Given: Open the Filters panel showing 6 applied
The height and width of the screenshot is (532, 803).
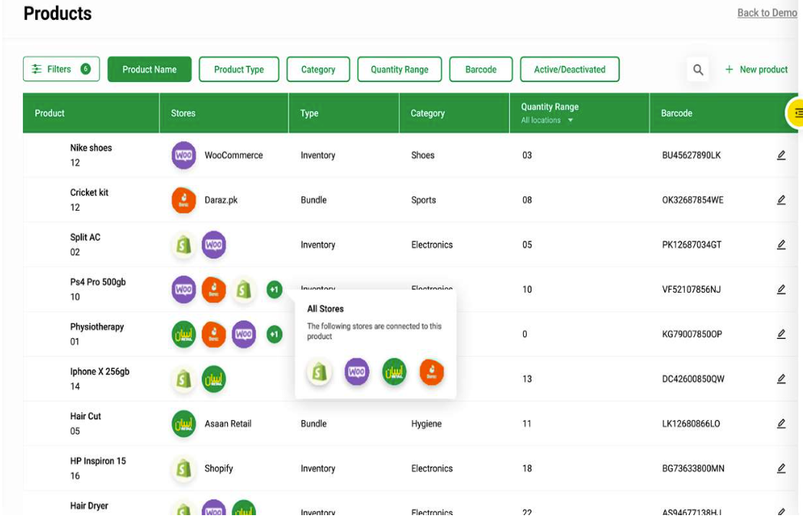Looking at the screenshot, I should pyautogui.click(x=61, y=69).
